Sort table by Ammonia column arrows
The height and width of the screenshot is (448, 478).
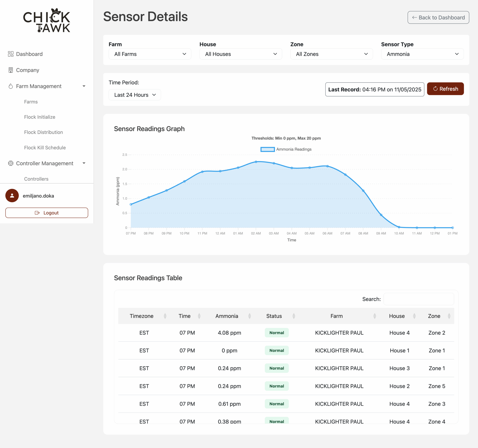pos(249,316)
